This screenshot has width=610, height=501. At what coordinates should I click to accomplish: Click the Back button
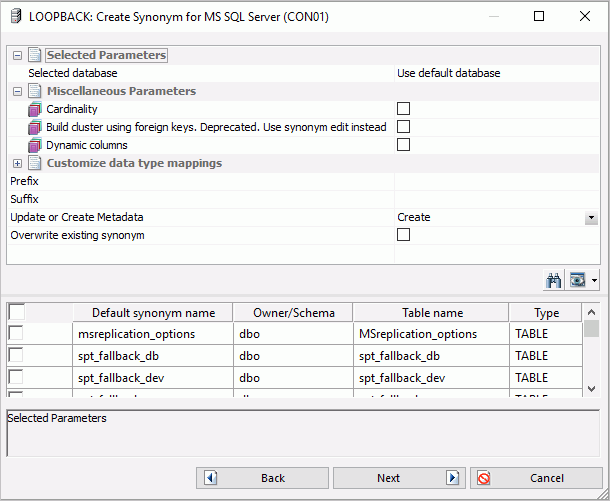262,478
